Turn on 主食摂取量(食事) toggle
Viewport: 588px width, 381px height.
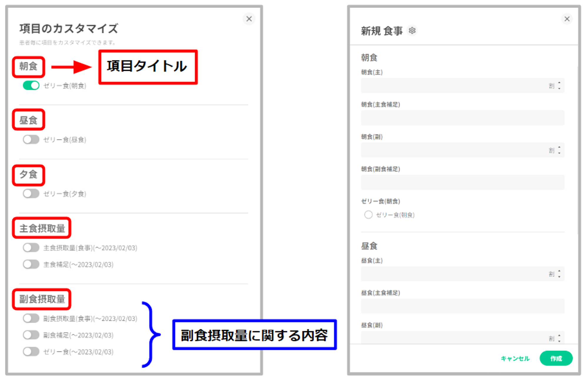31,248
